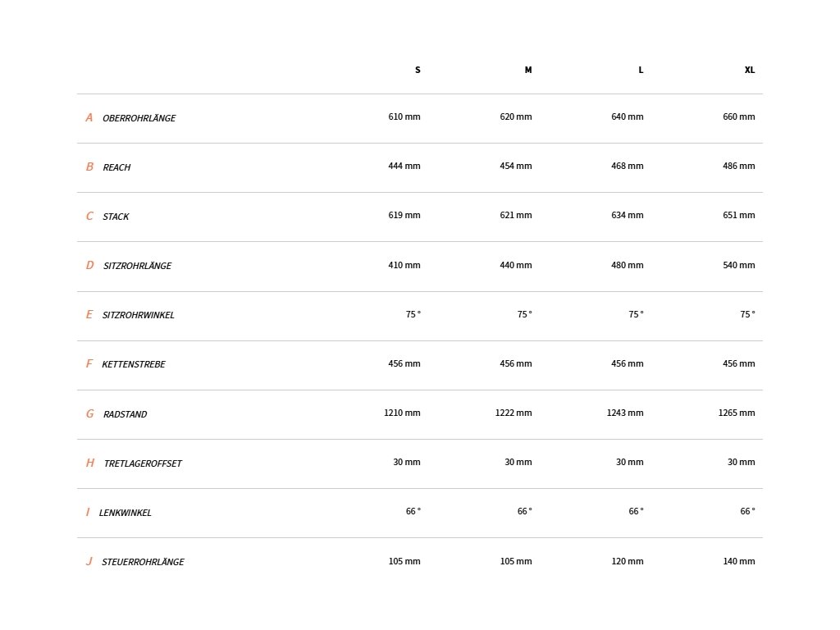Click the orange letter G marker

tap(90, 413)
